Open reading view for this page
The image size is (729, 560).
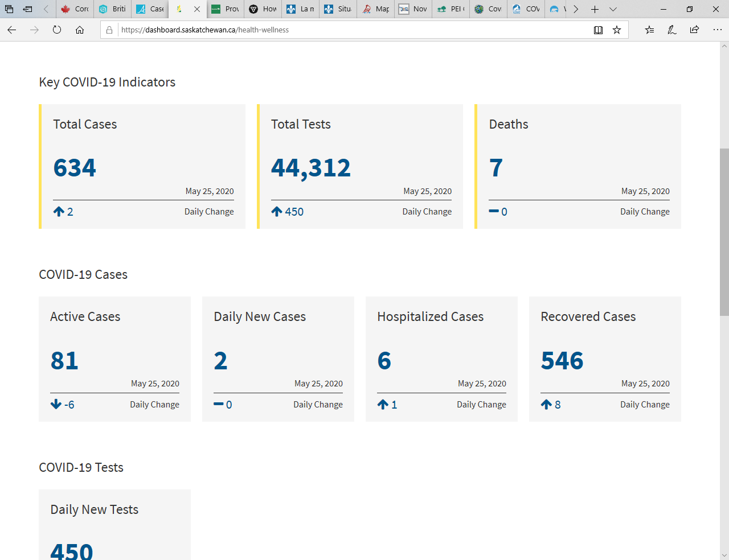click(x=598, y=30)
